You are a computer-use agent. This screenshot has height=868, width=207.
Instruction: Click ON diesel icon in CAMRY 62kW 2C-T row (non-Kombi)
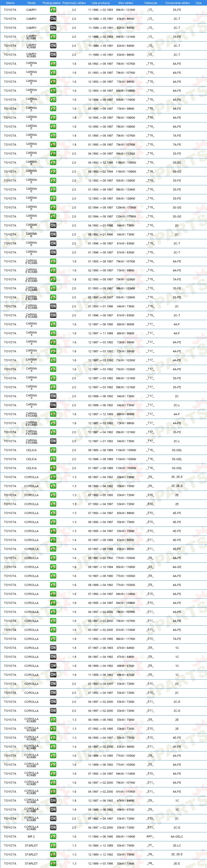coord(53,28)
